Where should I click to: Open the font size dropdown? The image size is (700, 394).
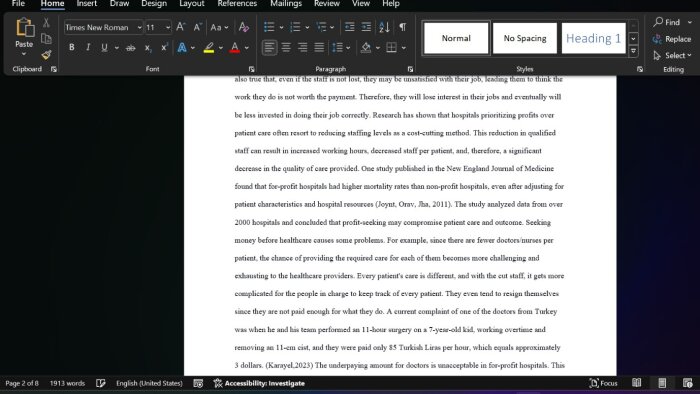tap(168, 28)
